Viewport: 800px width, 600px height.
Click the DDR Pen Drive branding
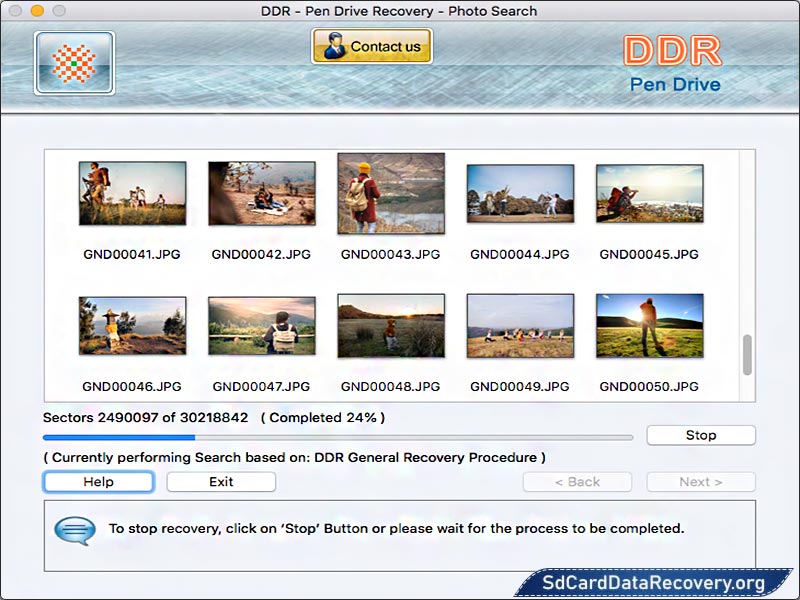coord(671,64)
